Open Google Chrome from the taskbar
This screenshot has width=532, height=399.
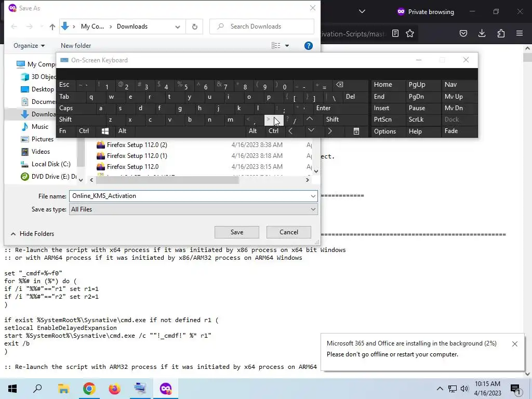[x=89, y=389]
